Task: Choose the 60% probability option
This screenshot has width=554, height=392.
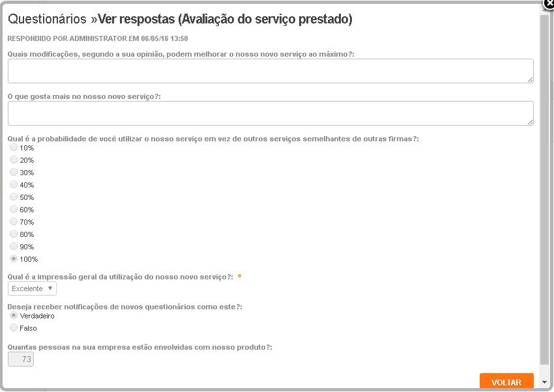Action: 14,209
